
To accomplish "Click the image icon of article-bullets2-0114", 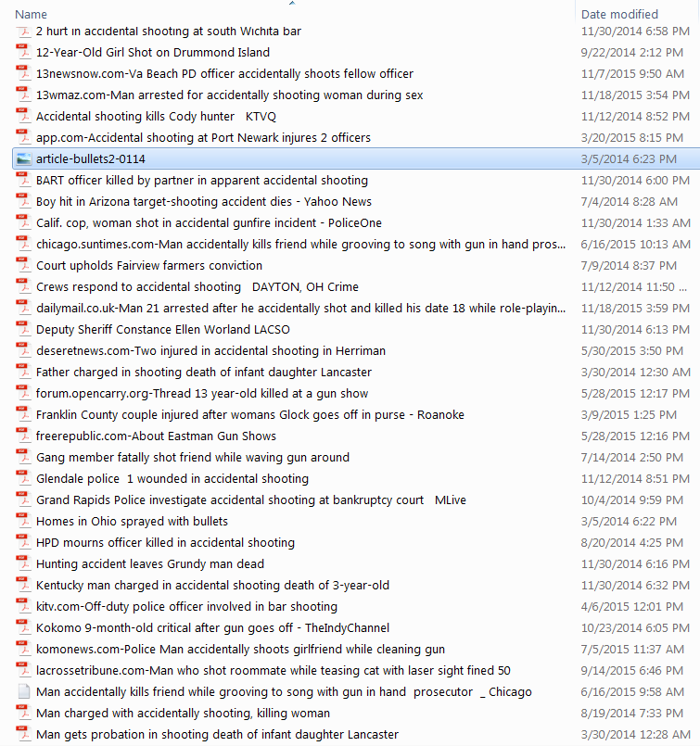I will click(x=23, y=159).
